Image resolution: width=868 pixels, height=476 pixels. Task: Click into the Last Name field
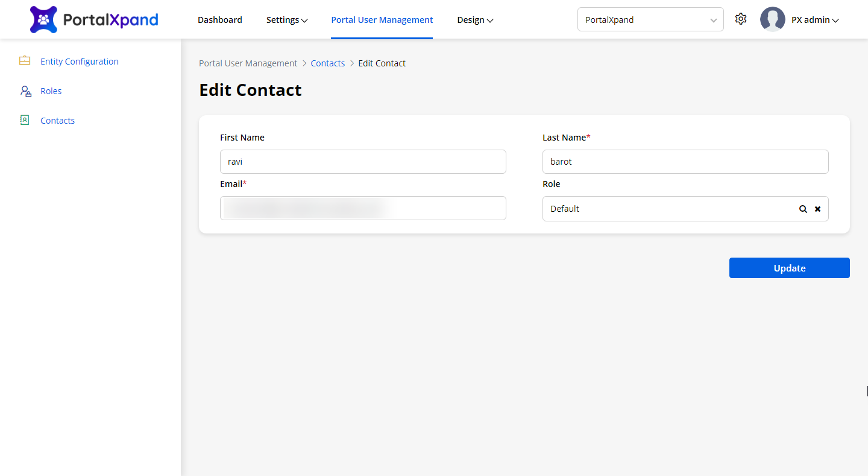pos(685,162)
